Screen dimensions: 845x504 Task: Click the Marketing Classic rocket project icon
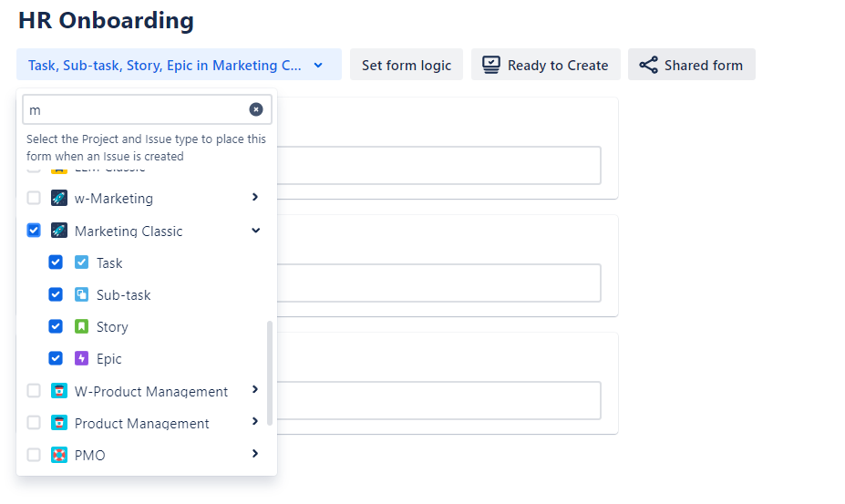[59, 231]
